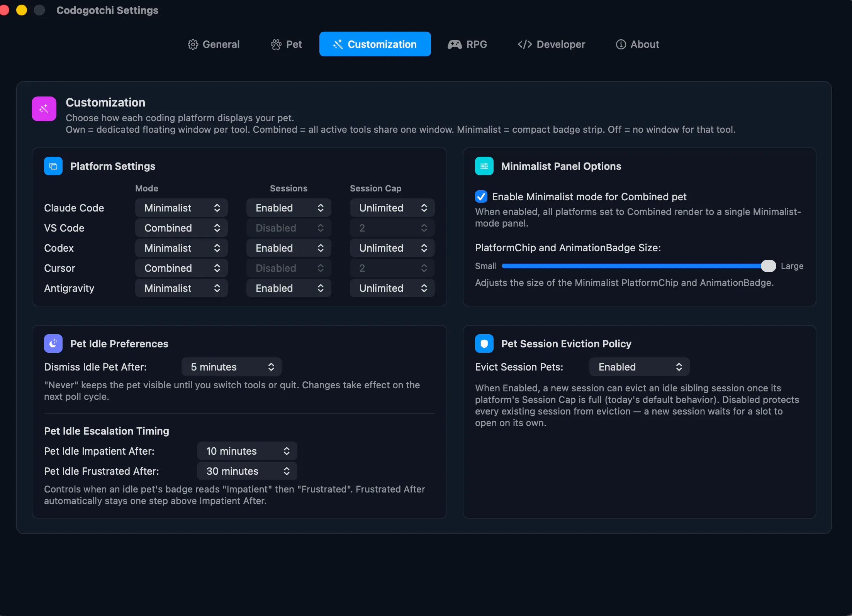Click the Minimalist Panel Options heading text
This screenshot has height=616, width=852.
(x=561, y=166)
